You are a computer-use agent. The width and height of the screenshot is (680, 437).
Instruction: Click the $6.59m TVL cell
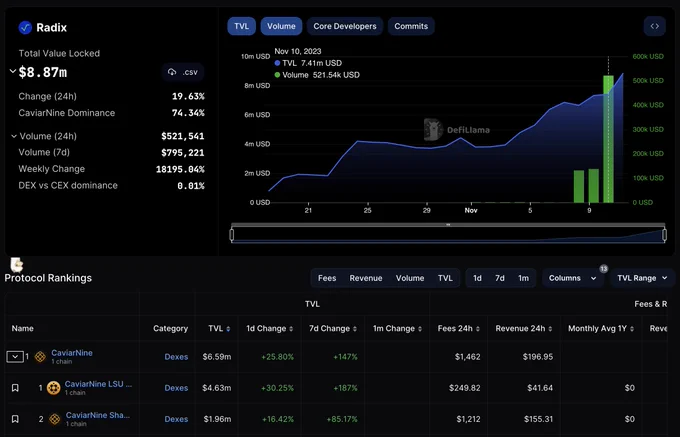click(216, 357)
